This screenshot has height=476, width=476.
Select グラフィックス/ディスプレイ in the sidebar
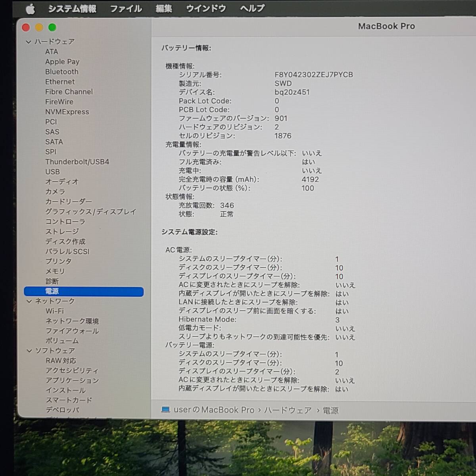coord(91,212)
